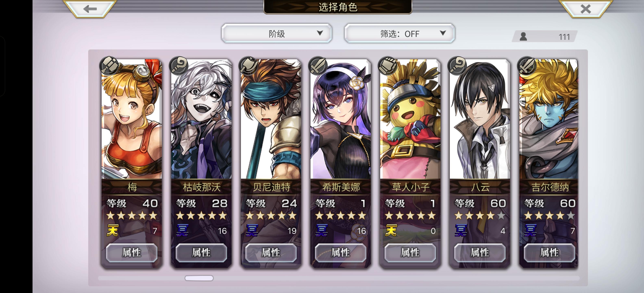View 属性 of 希斯美娜
Screen dimensions: 644x293
pos(340,253)
